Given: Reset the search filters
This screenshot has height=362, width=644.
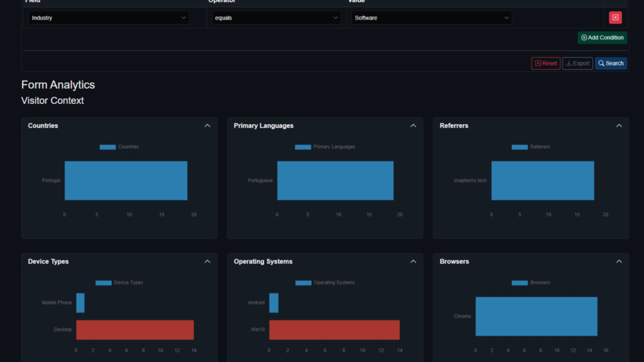Looking at the screenshot, I should coord(545,63).
